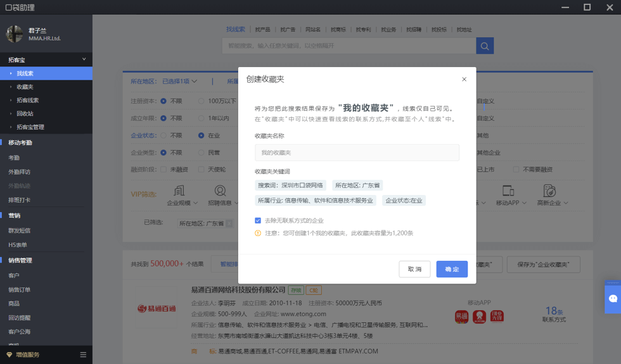
Task: Expand the 所在地区 已选择1项 dropdown
Action: click(179, 82)
